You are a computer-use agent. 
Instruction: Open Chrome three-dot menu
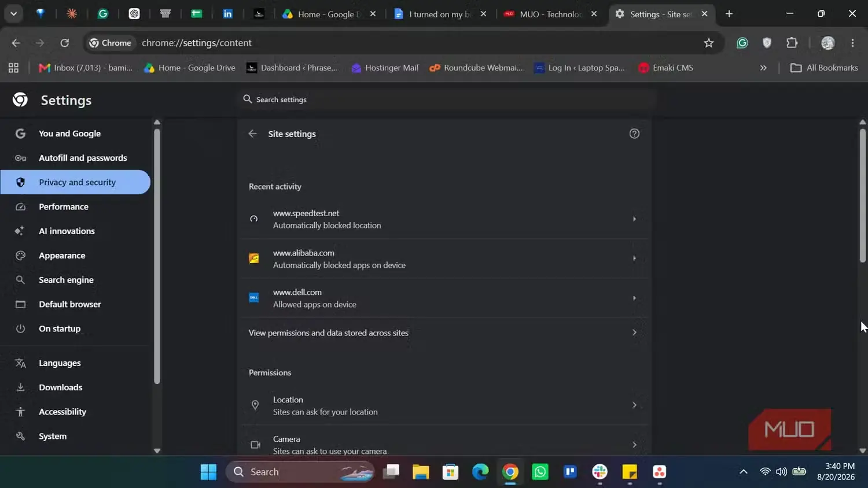tap(852, 43)
